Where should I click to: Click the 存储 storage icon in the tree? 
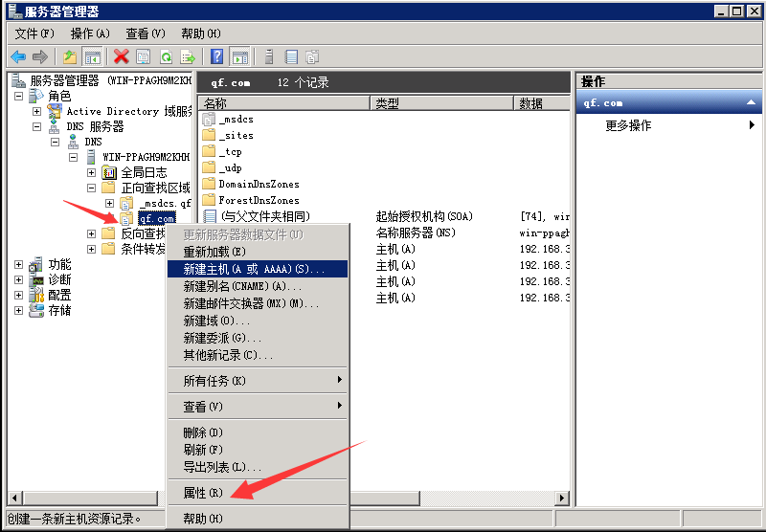[36, 310]
